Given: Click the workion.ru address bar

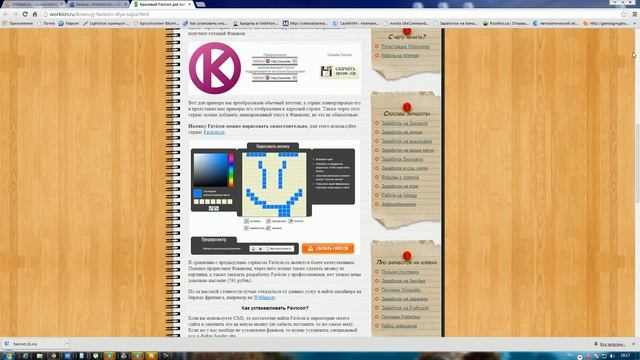Looking at the screenshot, I should click(x=331, y=14).
